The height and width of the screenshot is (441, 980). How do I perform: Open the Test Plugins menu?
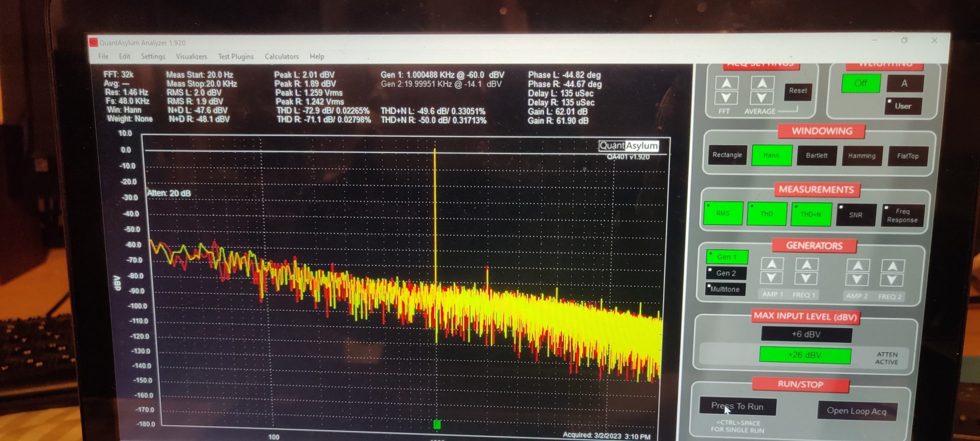coord(236,56)
